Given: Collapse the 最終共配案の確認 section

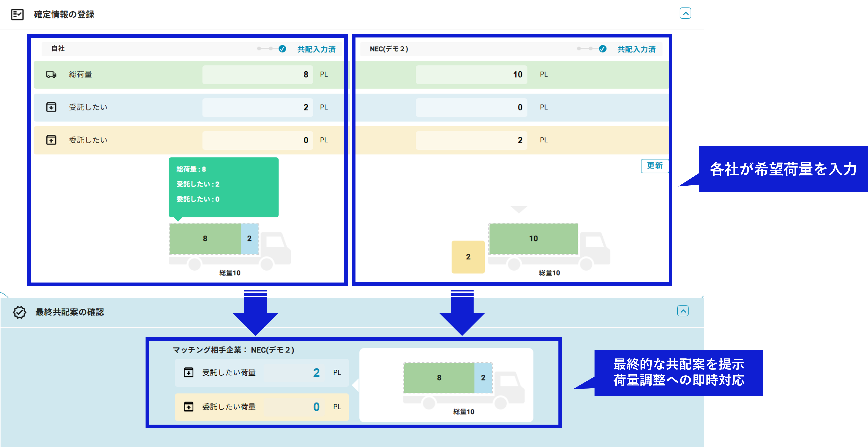Looking at the screenshot, I should 683,311.
